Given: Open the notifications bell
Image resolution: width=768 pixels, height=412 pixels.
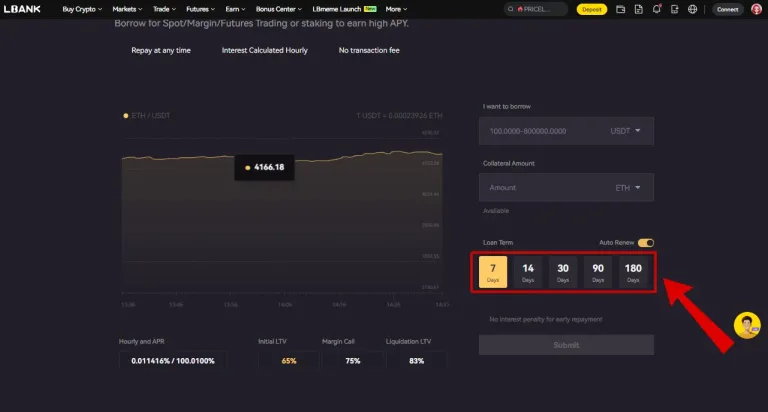Looking at the screenshot, I should click(656, 9).
